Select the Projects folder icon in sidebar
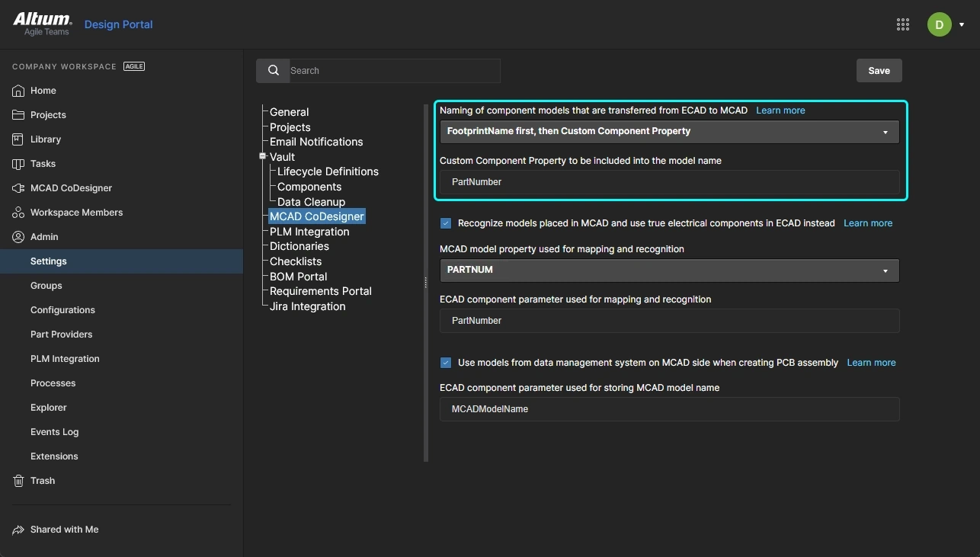 (18, 115)
